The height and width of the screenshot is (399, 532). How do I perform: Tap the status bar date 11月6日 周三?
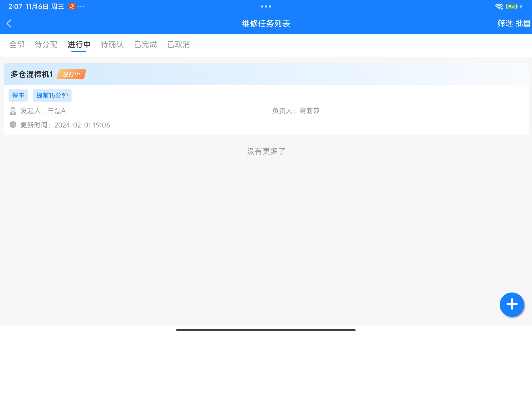[x=45, y=7]
